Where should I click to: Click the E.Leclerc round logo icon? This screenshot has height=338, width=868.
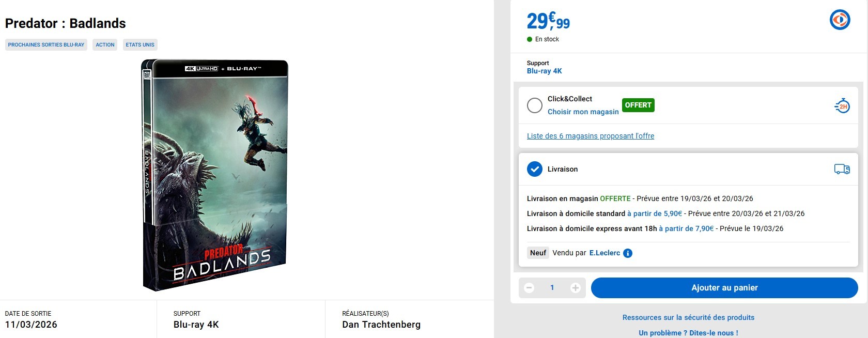pos(840,20)
